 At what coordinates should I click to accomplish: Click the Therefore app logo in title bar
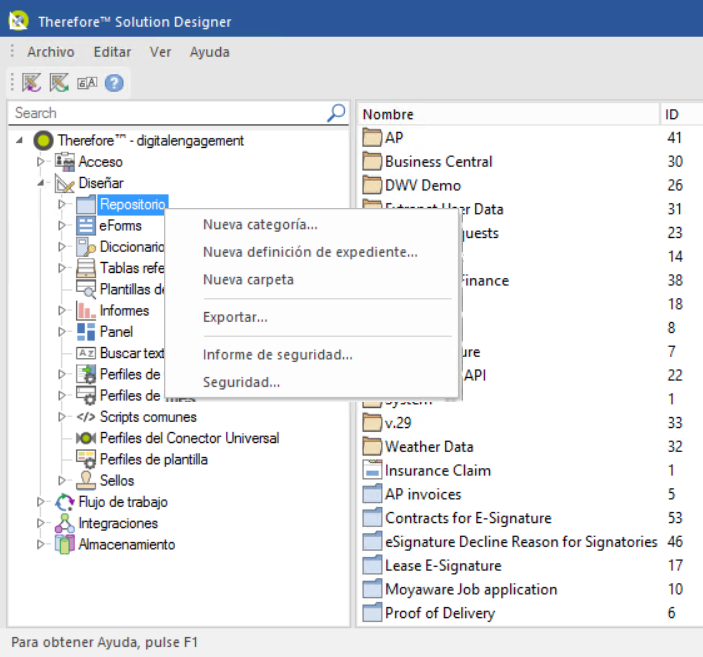(x=18, y=21)
